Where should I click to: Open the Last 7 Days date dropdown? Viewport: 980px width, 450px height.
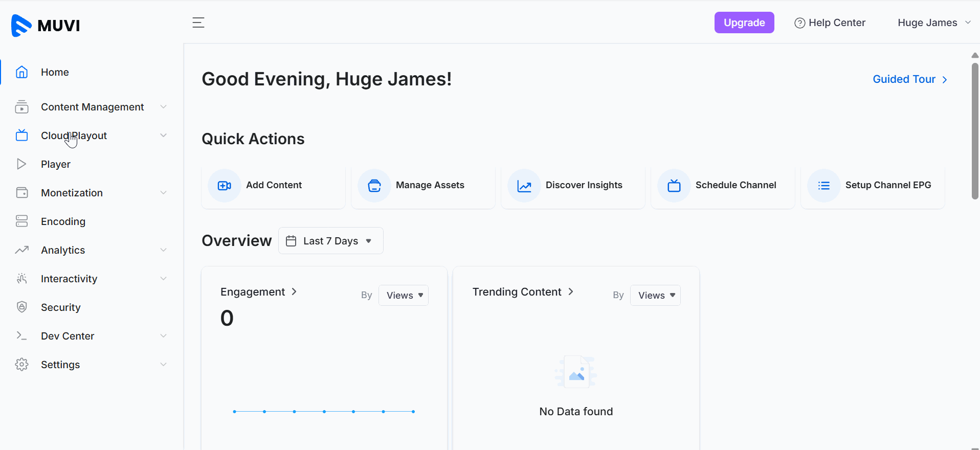(330, 241)
